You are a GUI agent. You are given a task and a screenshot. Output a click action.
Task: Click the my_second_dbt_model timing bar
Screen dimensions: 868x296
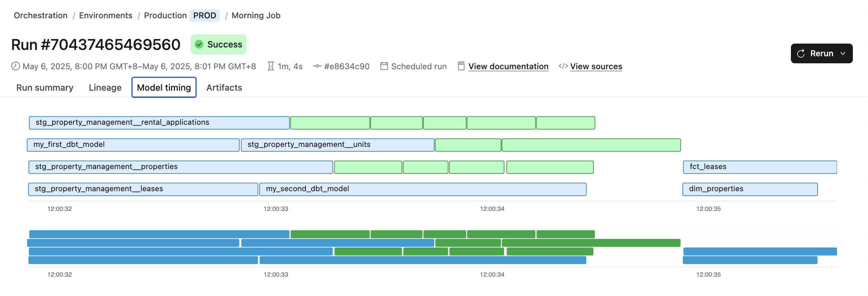pos(422,189)
